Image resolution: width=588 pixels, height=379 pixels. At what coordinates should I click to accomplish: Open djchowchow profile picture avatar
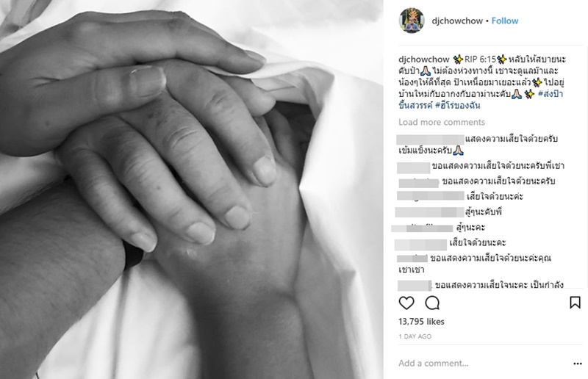tap(412, 21)
